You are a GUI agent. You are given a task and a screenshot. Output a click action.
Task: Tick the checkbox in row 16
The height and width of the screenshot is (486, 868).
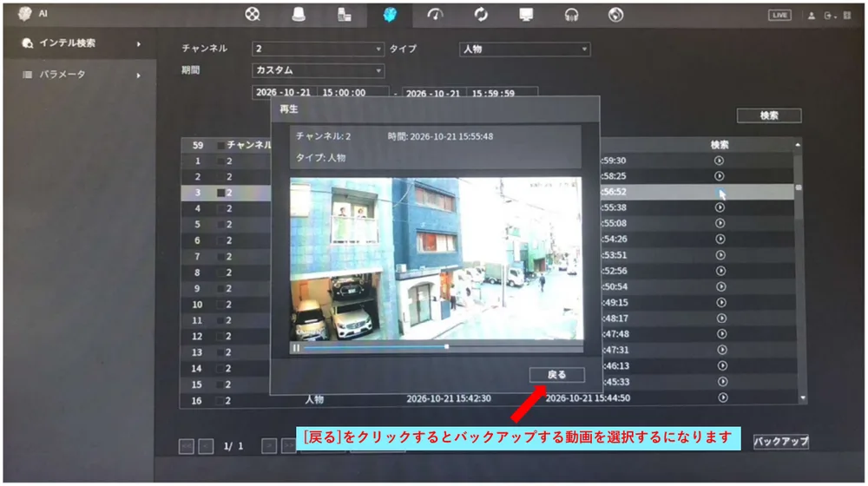pyautogui.click(x=220, y=401)
